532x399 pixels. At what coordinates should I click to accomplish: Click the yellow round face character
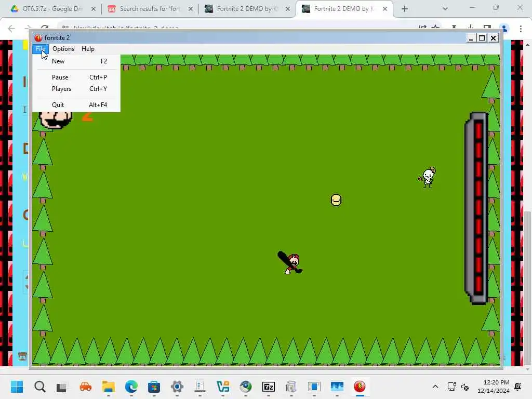click(x=336, y=200)
